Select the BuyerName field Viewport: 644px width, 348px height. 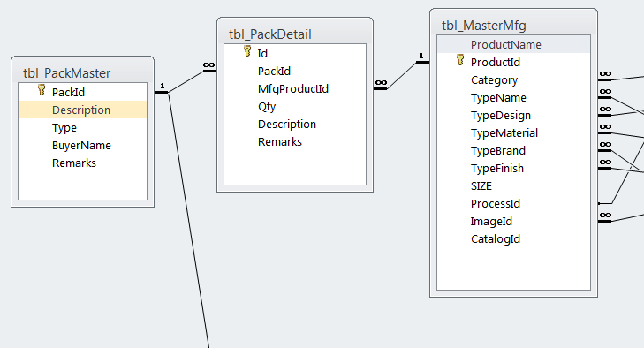(x=82, y=146)
